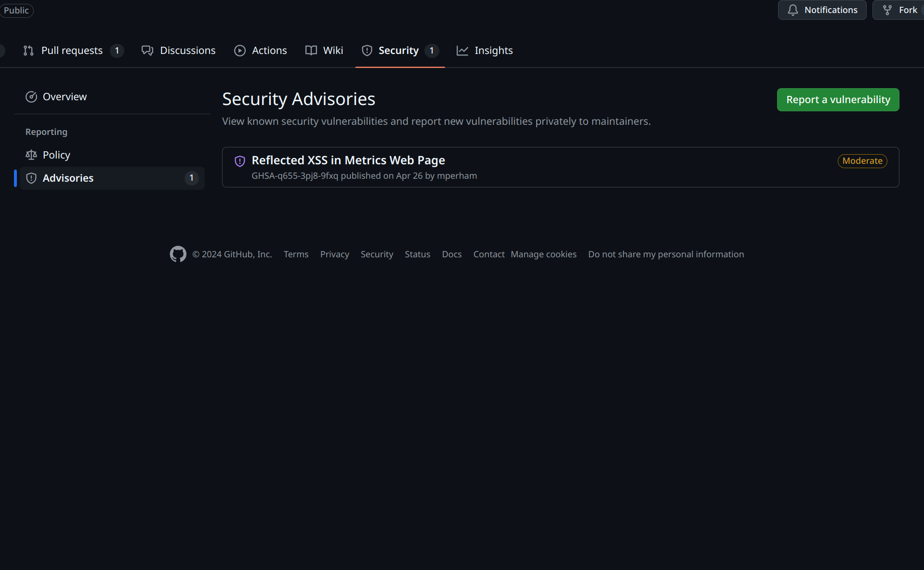924x570 pixels.
Task: Click the Advisories shield icon in sidebar
Action: (31, 178)
